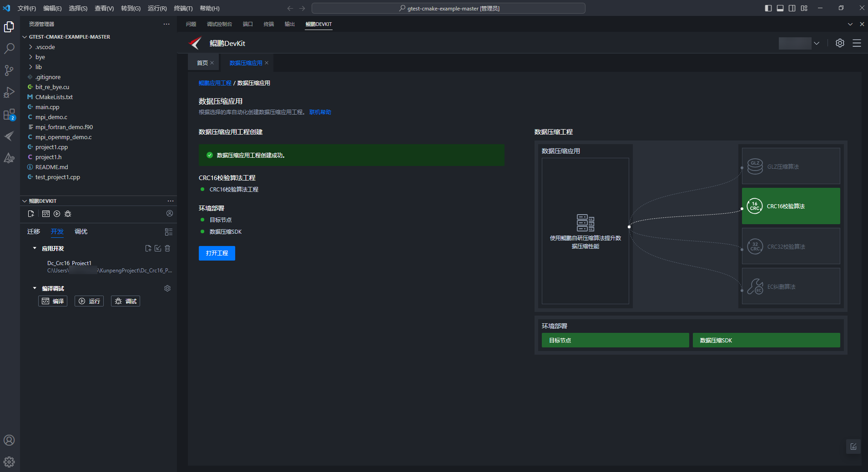Viewport: 868px width, 472px height.
Task: Create new project in 应用开发 section
Action: [148, 248]
